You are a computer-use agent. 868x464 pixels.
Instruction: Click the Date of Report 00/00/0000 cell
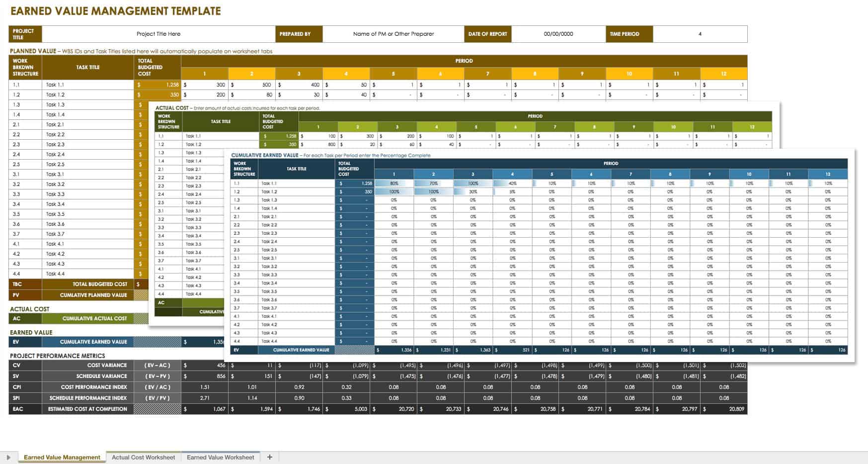pyautogui.click(x=558, y=34)
